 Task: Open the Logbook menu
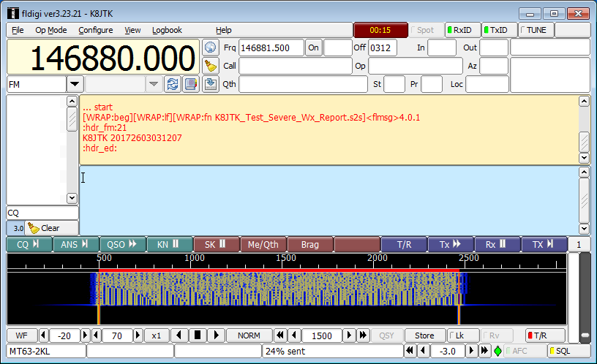tap(167, 30)
